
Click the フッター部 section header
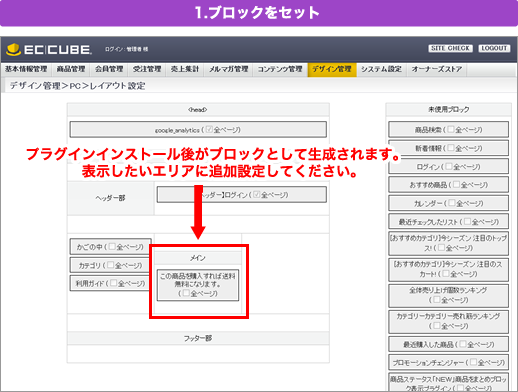[x=198, y=338]
